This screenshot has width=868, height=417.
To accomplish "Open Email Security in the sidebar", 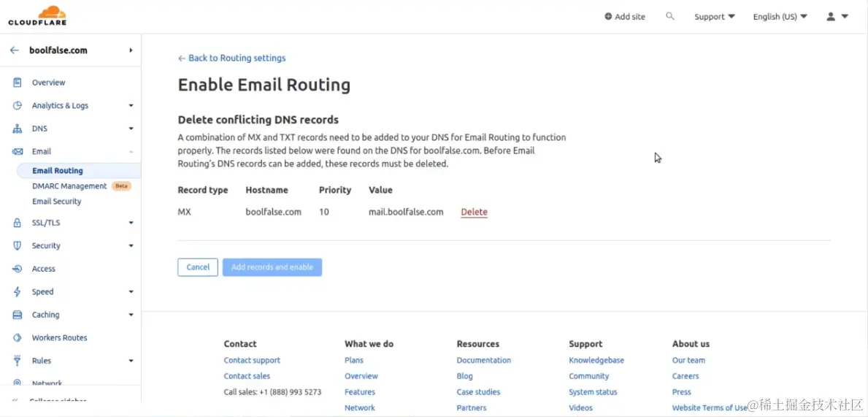I will point(56,202).
